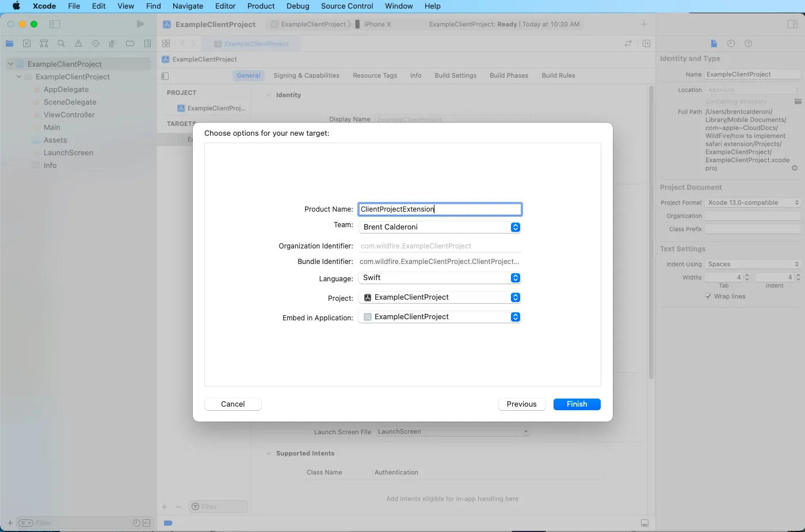Open the Find navigator magnifier icon
Image resolution: width=805 pixels, height=532 pixels.
pyautogui.click(x=61, y=44)
